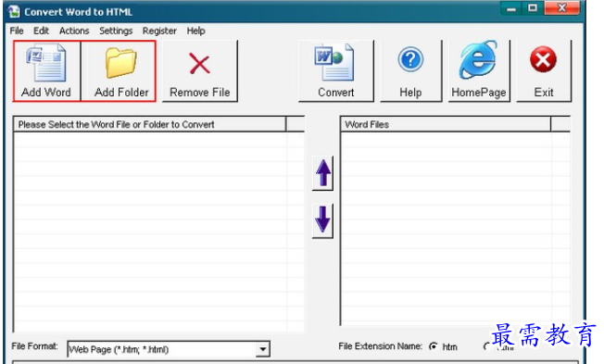Screen dimensions: 604x364
Task: Click the Add Word toolbar button
Action: click(x=46, y=71)
